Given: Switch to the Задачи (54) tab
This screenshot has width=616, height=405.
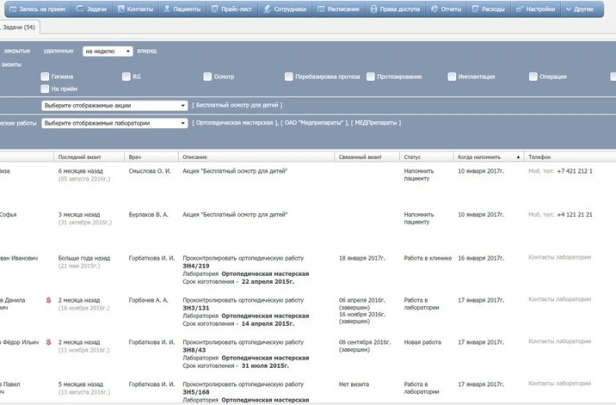Looking at the screenshot, I should click(x=18, y=27).
